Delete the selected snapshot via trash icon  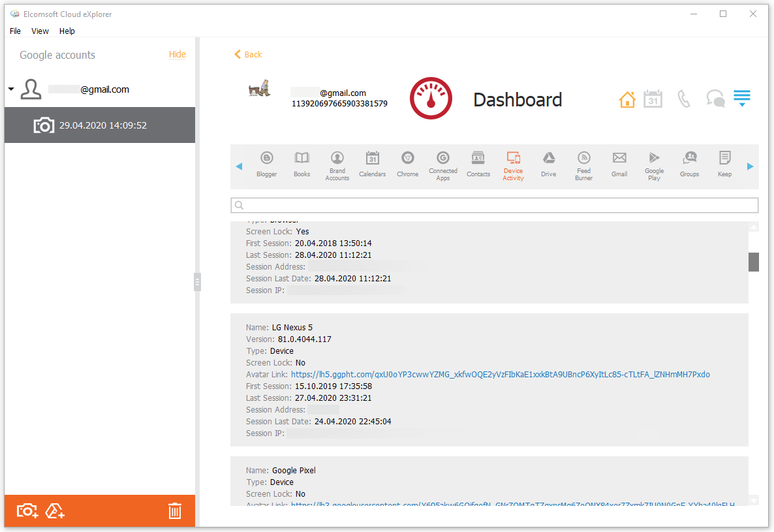(174, 511)
